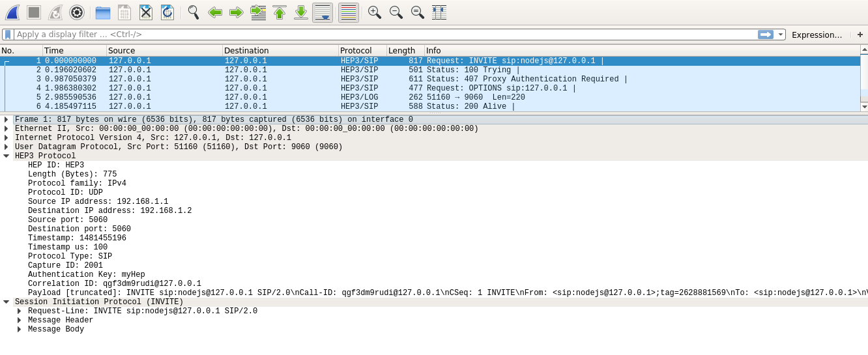This screenshot has height=355, width=868.
Task: Jump to the first packet
Action: [x=280, y=12]
